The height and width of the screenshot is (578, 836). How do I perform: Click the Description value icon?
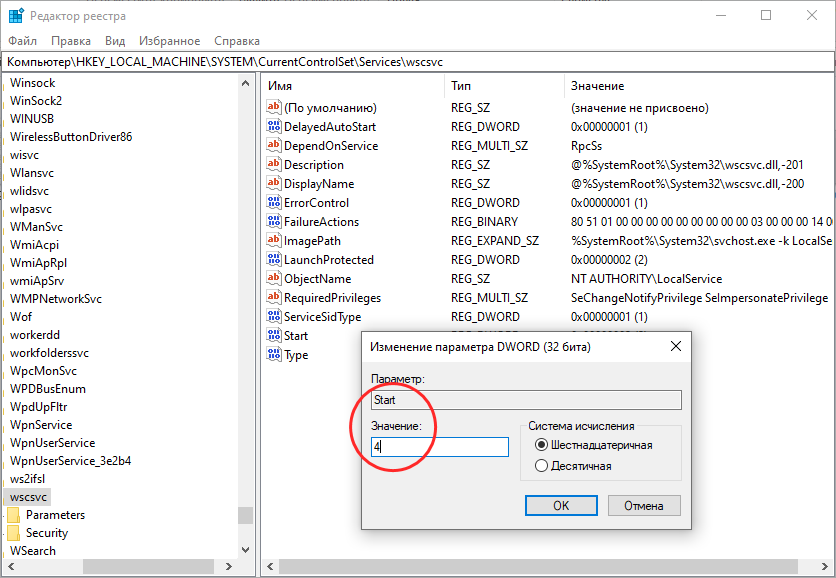[274, 164]
